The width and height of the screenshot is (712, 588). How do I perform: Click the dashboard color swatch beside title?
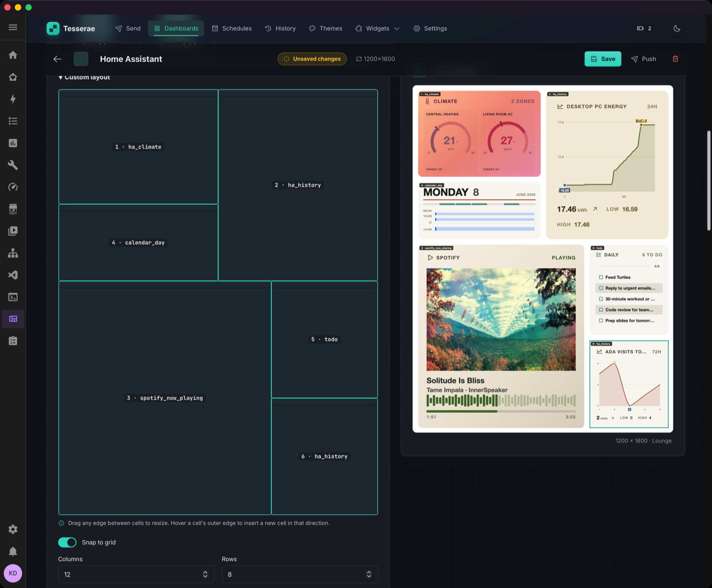click(x=81, y=59)
